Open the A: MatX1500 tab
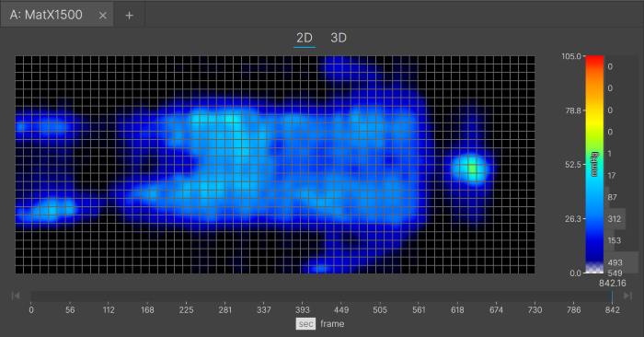The width and height of the screenshot is (644, 337). 46,16
